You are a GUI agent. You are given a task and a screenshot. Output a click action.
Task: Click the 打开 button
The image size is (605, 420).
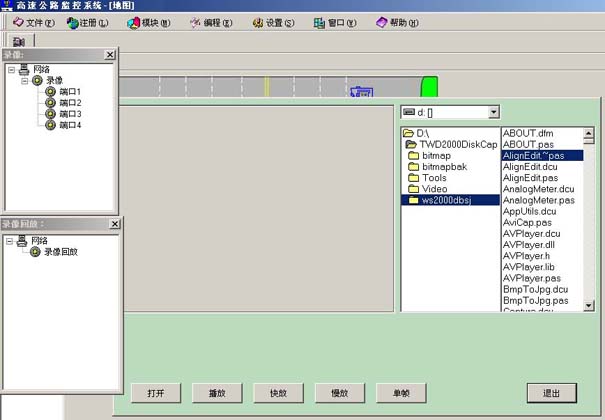tap(155, 393)
